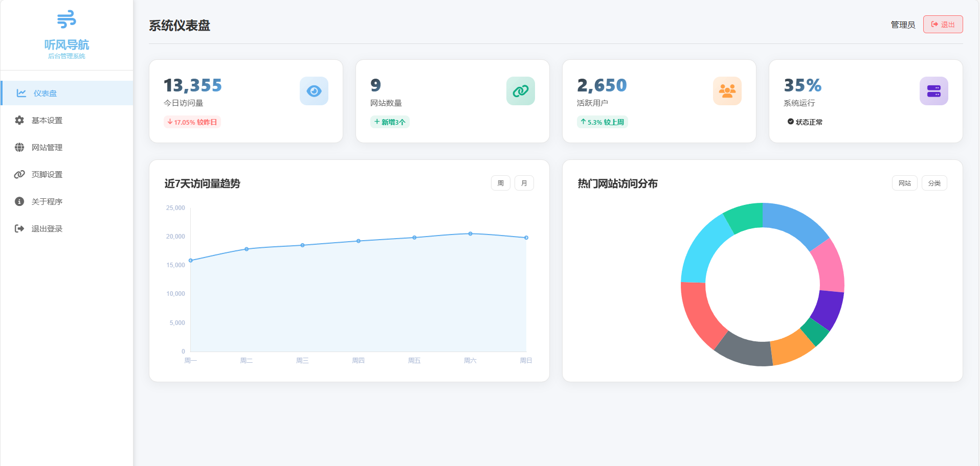
Task: Select 退出登录 in the sidebar
Action: click(47, 228)
